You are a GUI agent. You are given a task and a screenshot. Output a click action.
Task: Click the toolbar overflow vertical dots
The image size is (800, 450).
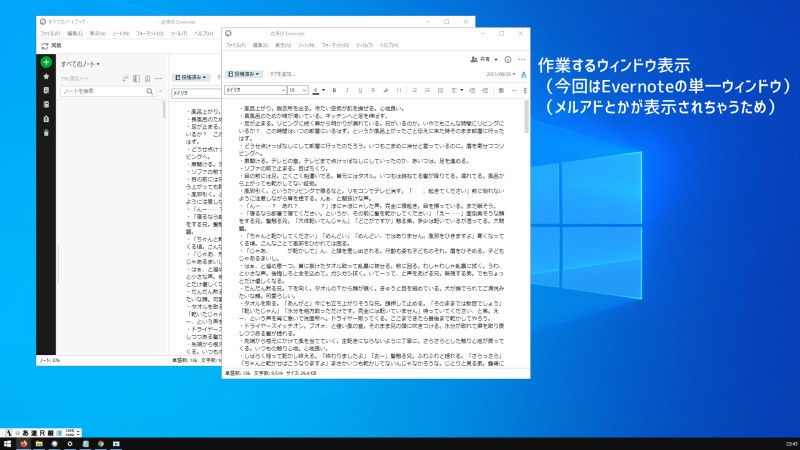click(x=525, y=90)
